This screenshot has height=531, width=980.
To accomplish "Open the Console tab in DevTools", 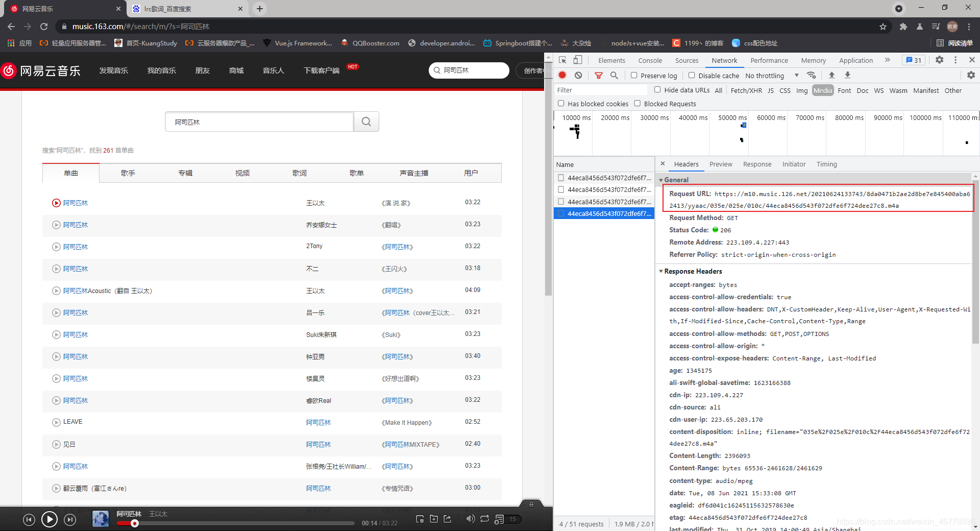I will click(x=650, y=60).
